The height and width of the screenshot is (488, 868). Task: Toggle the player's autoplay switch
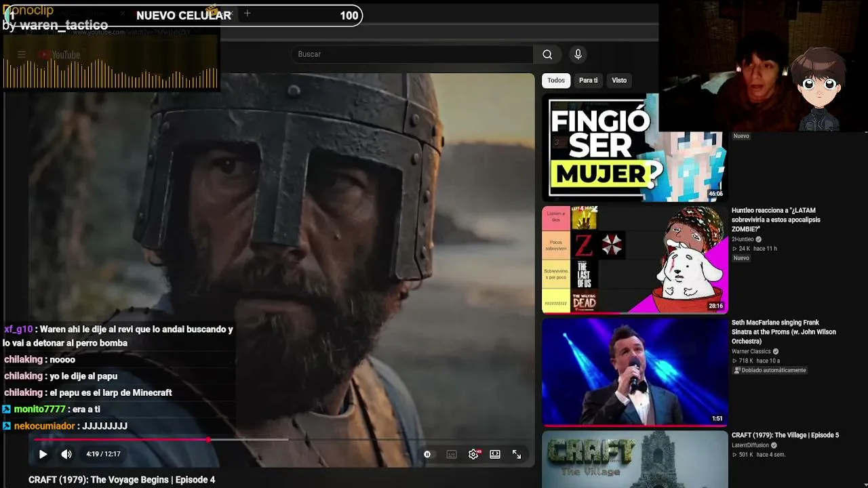click(427, 454)
